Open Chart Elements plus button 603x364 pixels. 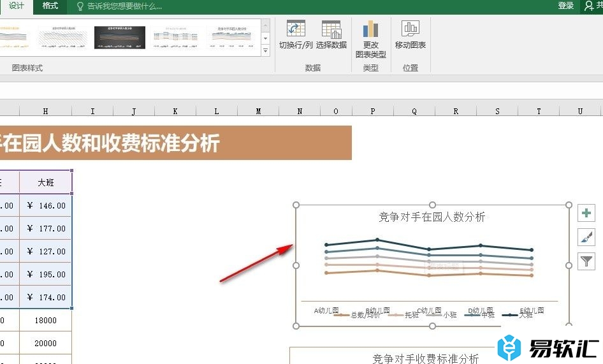tap(586, 213)
